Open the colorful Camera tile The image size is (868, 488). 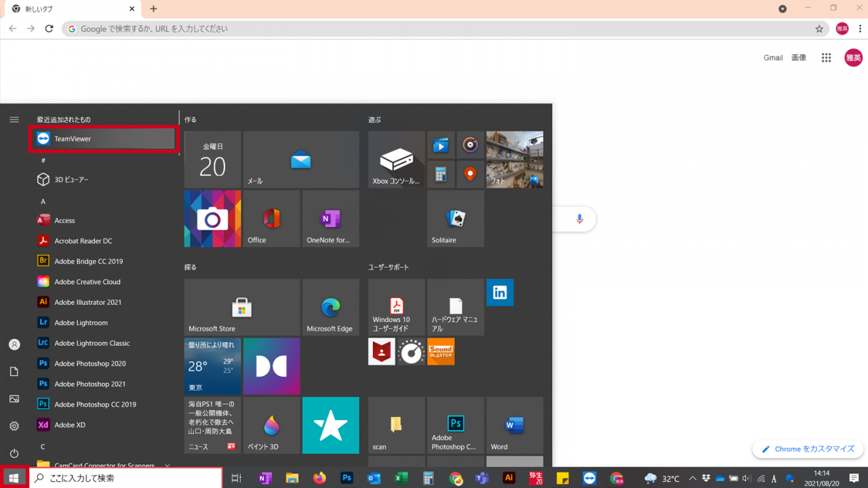(x=212, y=218)
